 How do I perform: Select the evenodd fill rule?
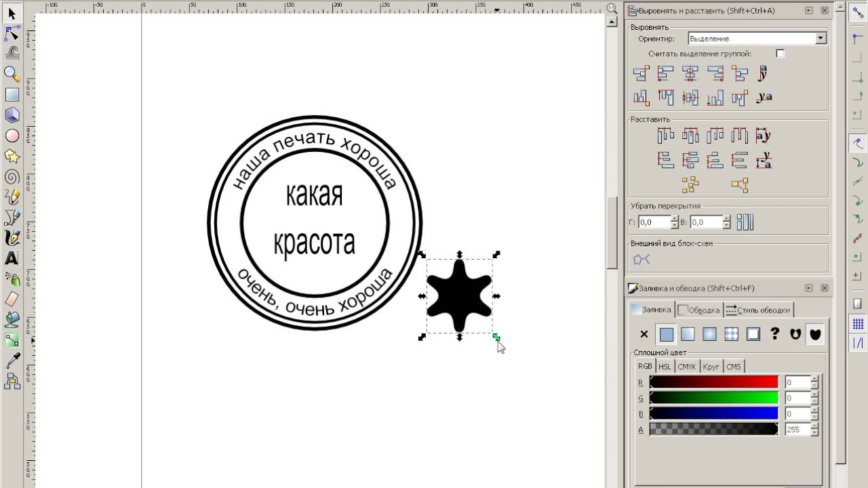point(795,334)
